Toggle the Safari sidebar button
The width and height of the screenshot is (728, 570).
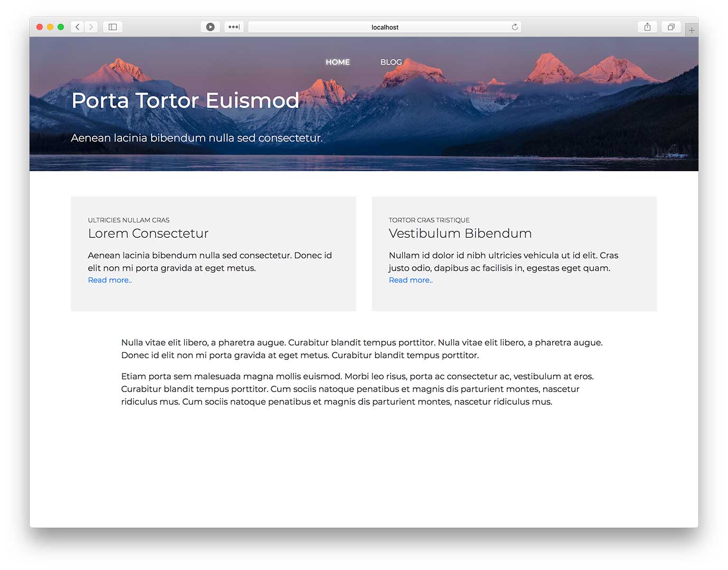tap(112, 27)
